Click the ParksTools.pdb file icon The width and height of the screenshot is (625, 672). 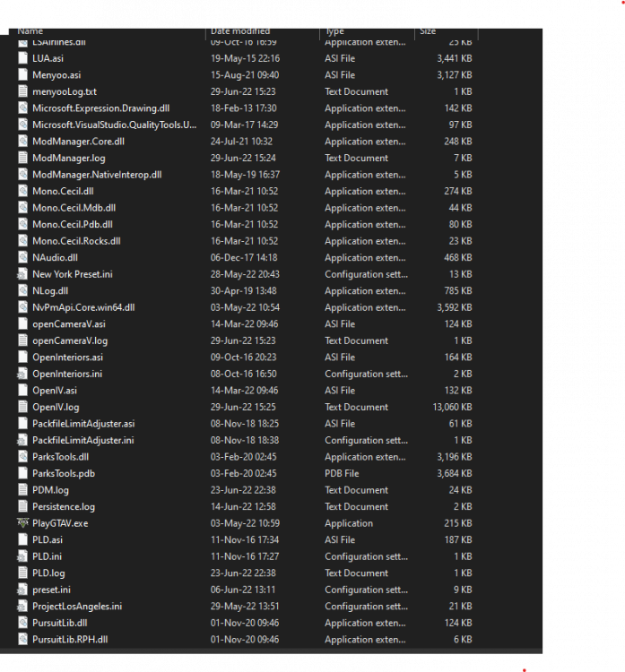click(x=22, y=474)
